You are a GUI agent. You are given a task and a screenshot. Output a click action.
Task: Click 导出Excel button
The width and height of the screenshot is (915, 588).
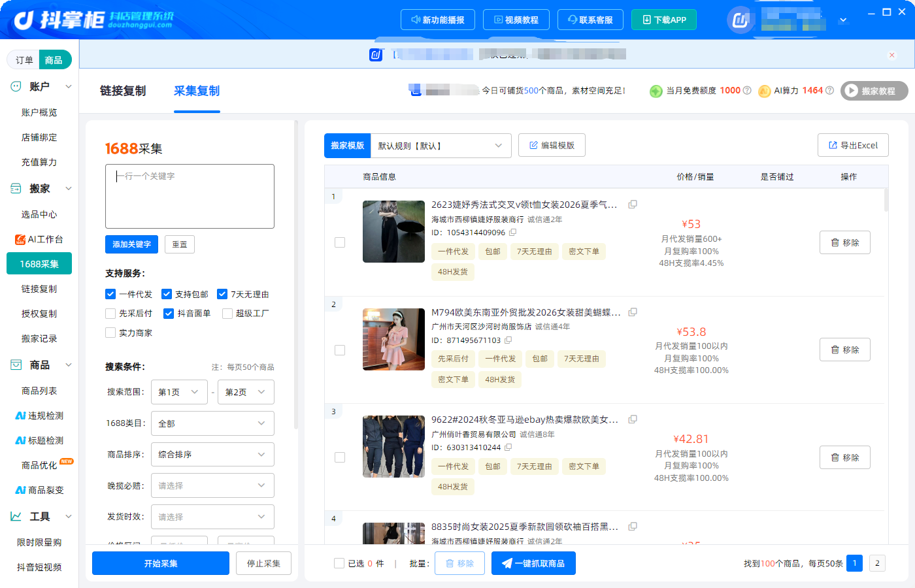point(853,145)
